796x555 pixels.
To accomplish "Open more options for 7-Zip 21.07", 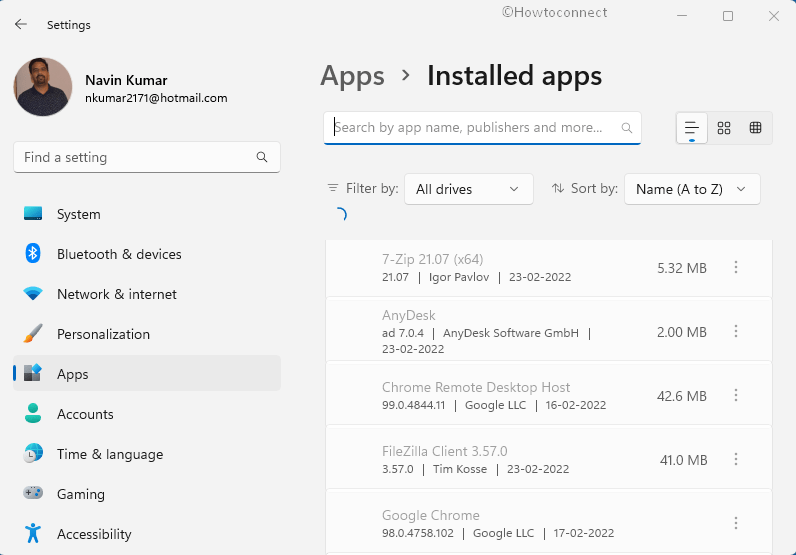I will (x=736, y=268).
